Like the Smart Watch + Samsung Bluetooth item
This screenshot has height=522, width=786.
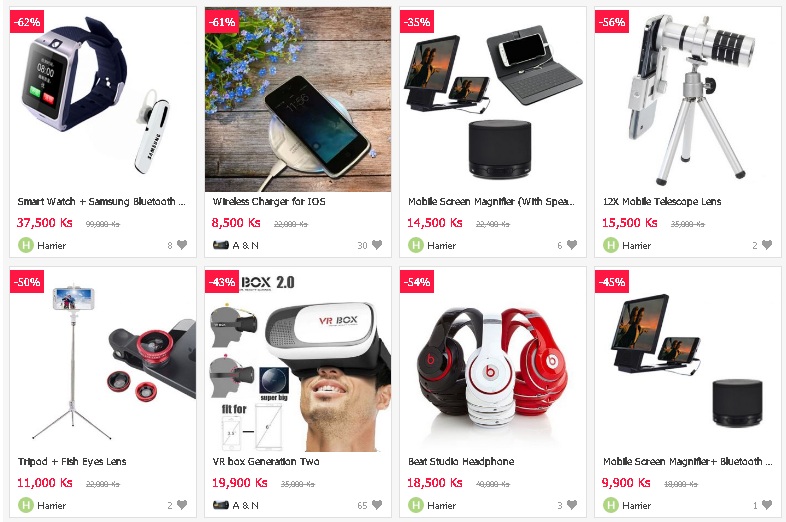[182, 245]
